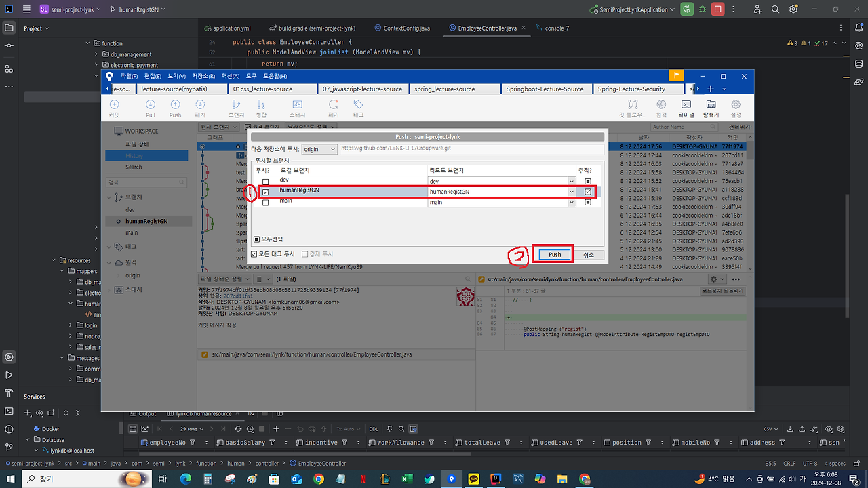Image resolution: width=868 pixels, height=488 pixels.
Task: Click the database console Reload icon
Action: (237, 429)
